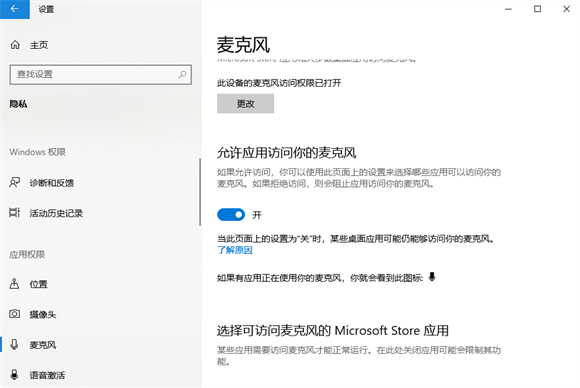This screenshot has height=388, width=580.
Task: Click the 语音激活 icon
Action: coord(14,375)
